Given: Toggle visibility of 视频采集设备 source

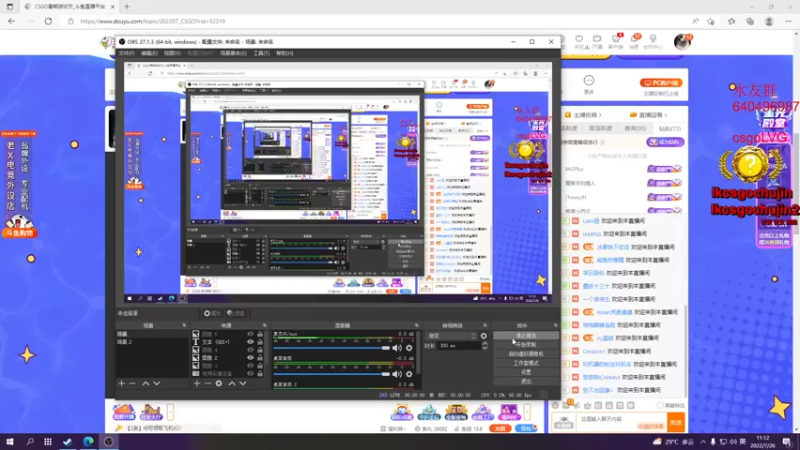Looking at the screenshot, I should click(250, 373).
